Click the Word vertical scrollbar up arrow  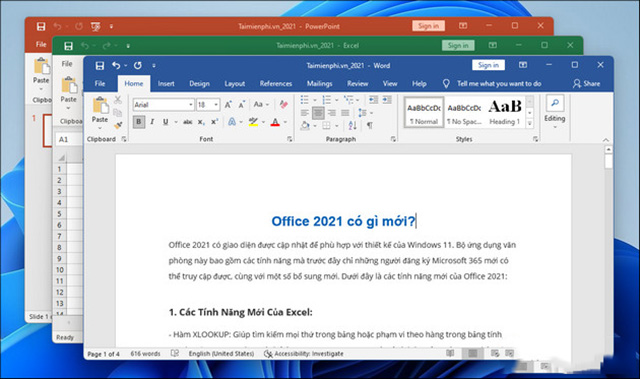click(x=608, y=150)
